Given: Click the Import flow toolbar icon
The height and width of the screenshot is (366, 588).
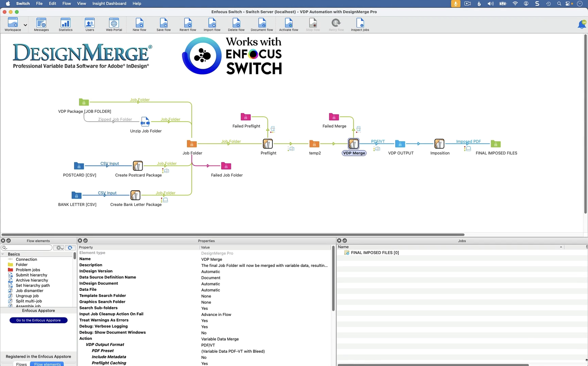Looking at the screenshot, I should coord(212,25).
